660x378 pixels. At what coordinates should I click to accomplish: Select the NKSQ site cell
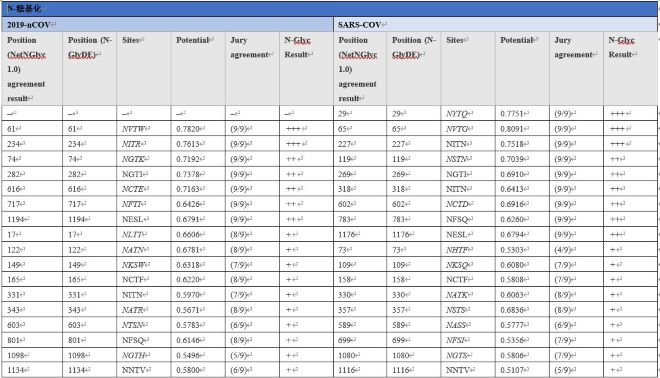coord(468,265)
